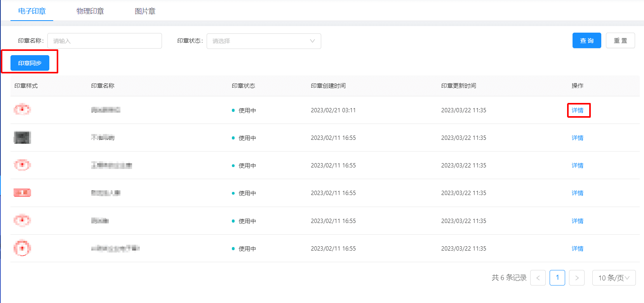Open the 10 条/页 page size dropdown

point(614,278)
